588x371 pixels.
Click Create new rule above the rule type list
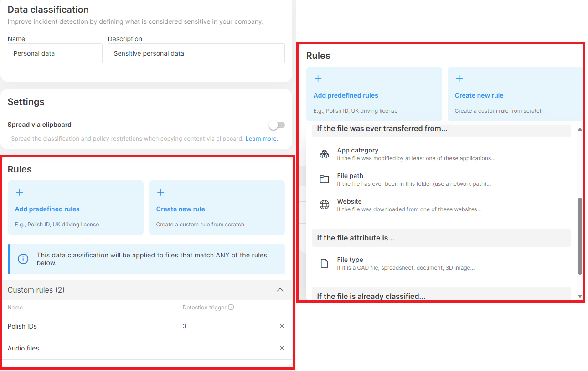pos(515,94)
